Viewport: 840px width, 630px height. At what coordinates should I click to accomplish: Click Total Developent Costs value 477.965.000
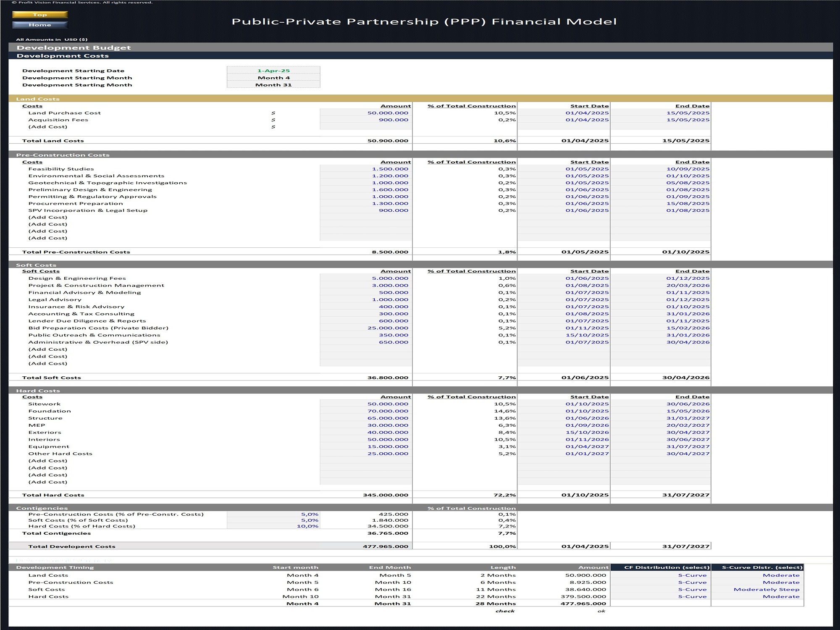point(386,546)
